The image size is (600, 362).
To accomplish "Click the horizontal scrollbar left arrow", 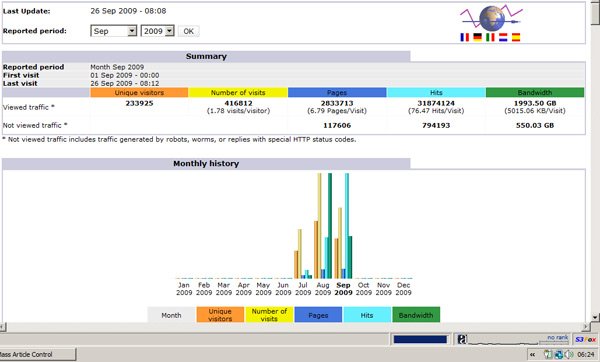I will coord(3,326).
